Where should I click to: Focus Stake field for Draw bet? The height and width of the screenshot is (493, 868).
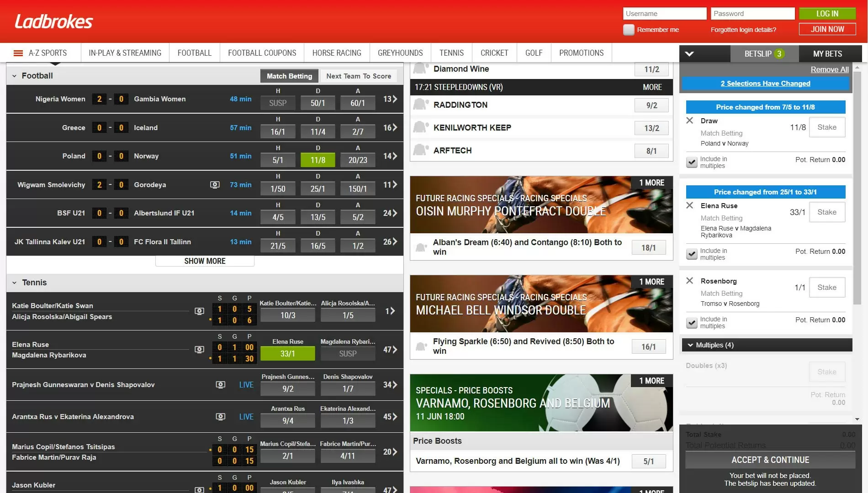pyautogui.click(x=827, y=127)
